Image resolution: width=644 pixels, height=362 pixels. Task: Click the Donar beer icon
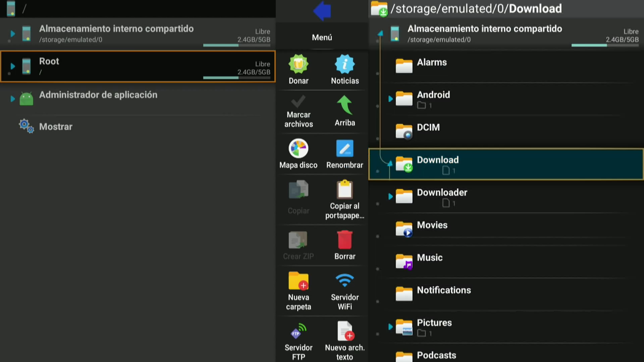298,64
